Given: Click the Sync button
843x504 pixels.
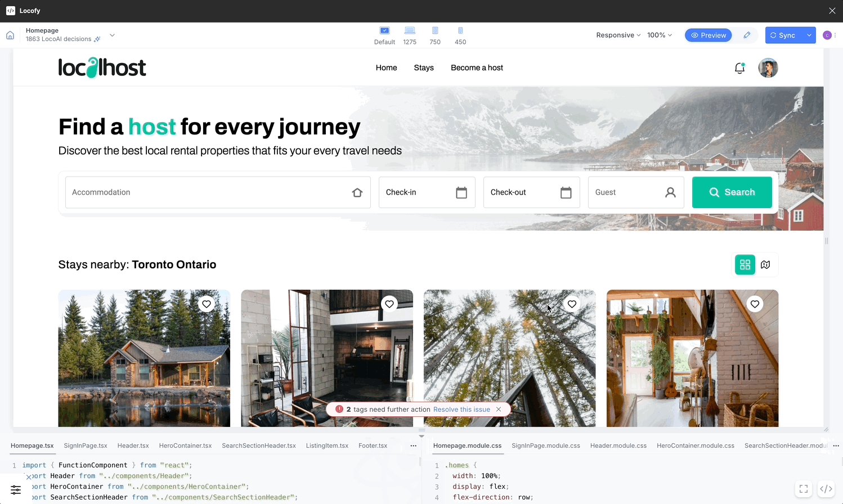Looking at the screenshot, I should 783,35.
